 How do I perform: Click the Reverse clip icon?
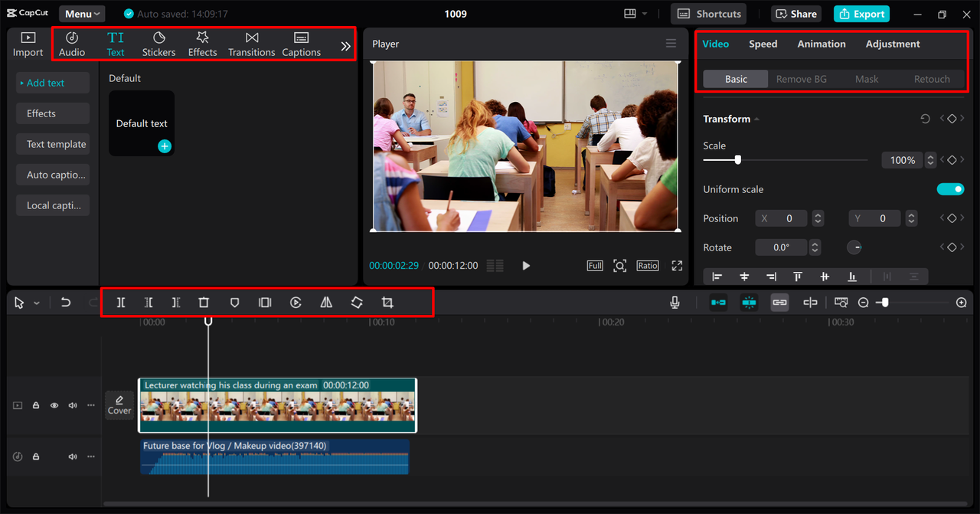296,303
